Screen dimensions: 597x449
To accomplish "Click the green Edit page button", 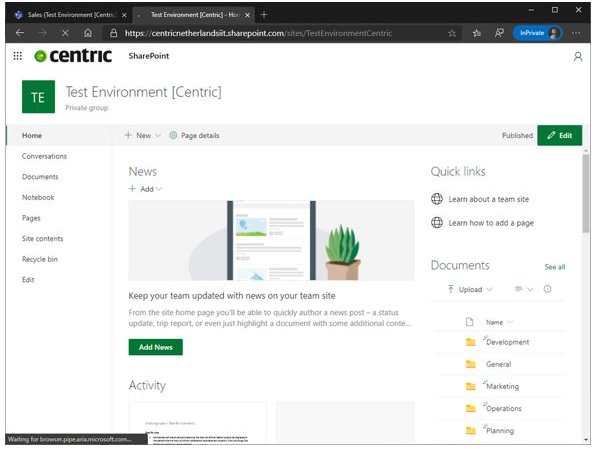I will (559, 135).
